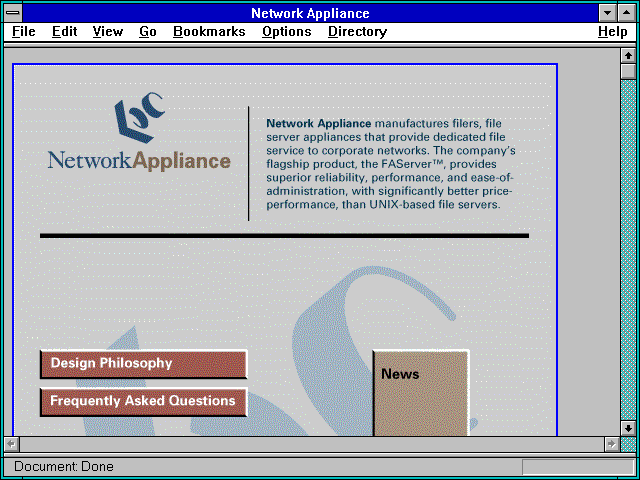Screen dimensions: 640x480
Task: Click the vertical scrollbar down arrow
Action: pyautogui.click(x=628, y=428)
